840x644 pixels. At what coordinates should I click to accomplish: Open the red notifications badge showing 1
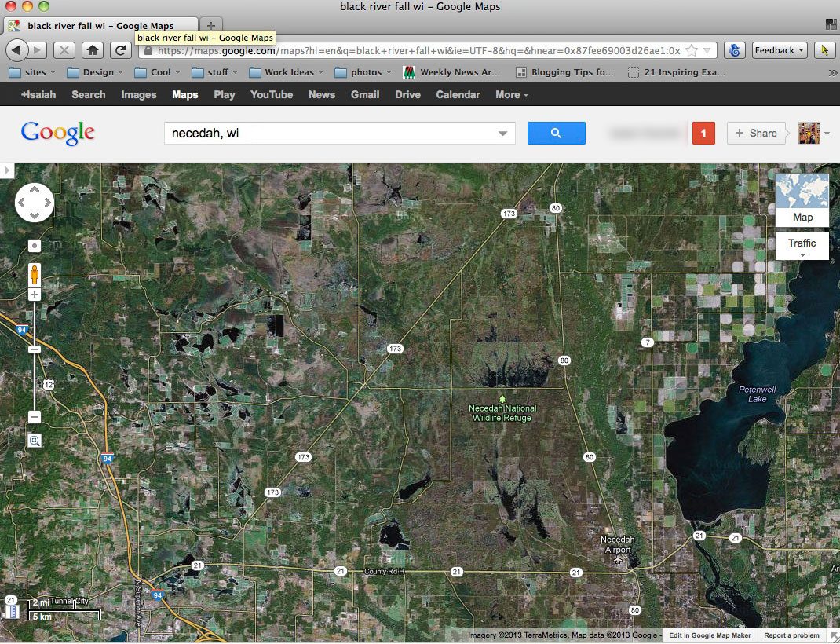click(703, 133)
